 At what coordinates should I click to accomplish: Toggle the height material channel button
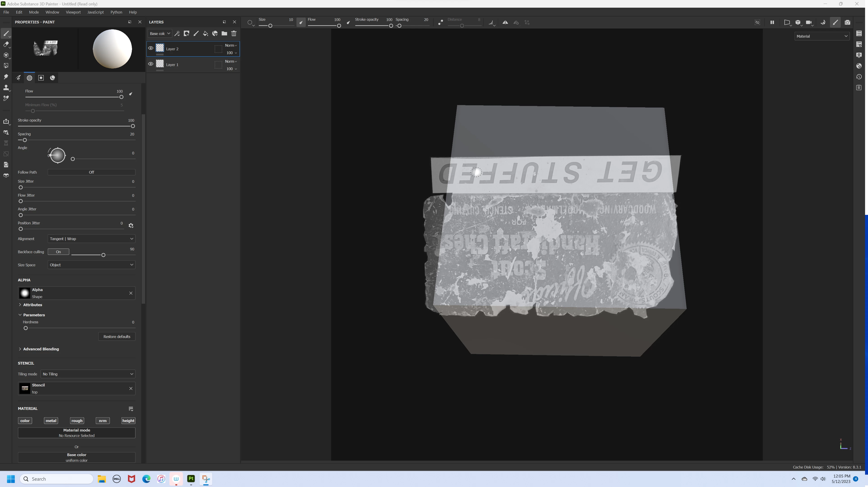pyautogui.click(x=128, y=420)
